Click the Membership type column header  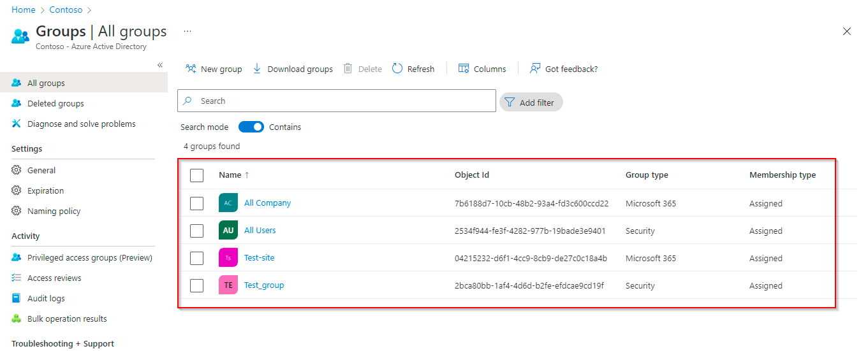point(783,175)
